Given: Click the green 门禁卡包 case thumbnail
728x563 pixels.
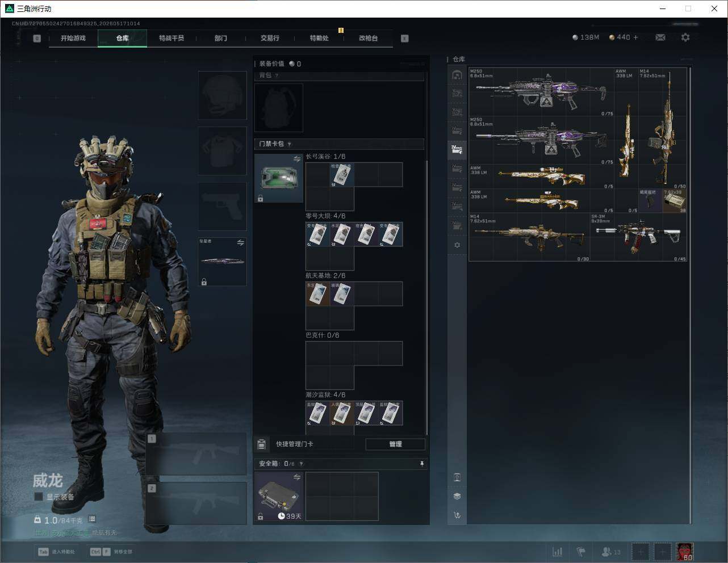Looking at the screenshot, I should pos(278,178).
